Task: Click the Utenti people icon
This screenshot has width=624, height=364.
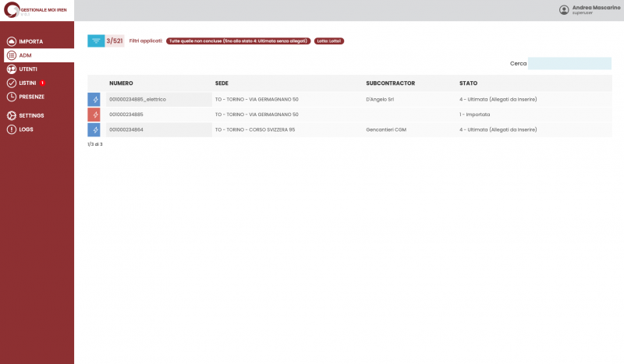Action: pyautogui.click(x=11, y=69)
